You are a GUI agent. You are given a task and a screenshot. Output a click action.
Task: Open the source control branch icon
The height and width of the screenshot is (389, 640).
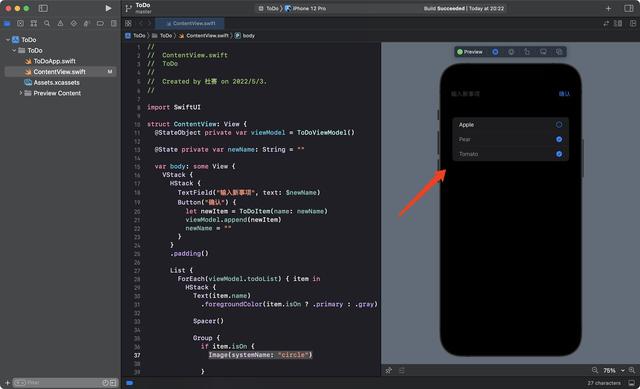(x=128, y=8)
